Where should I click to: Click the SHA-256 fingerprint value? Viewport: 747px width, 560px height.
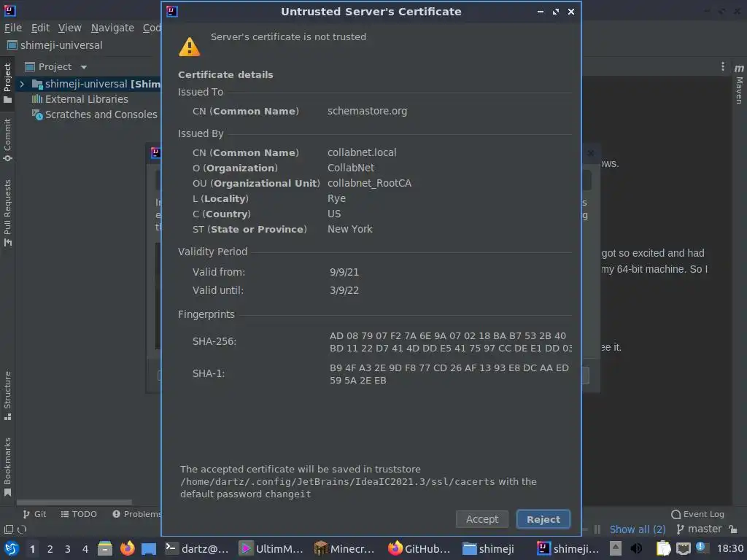450,342
